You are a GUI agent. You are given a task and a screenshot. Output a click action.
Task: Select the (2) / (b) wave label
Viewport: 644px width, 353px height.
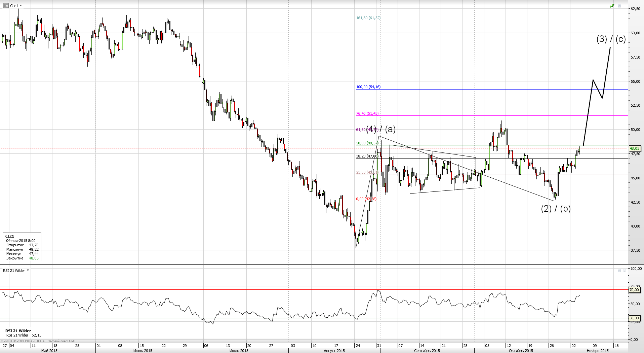556,209
